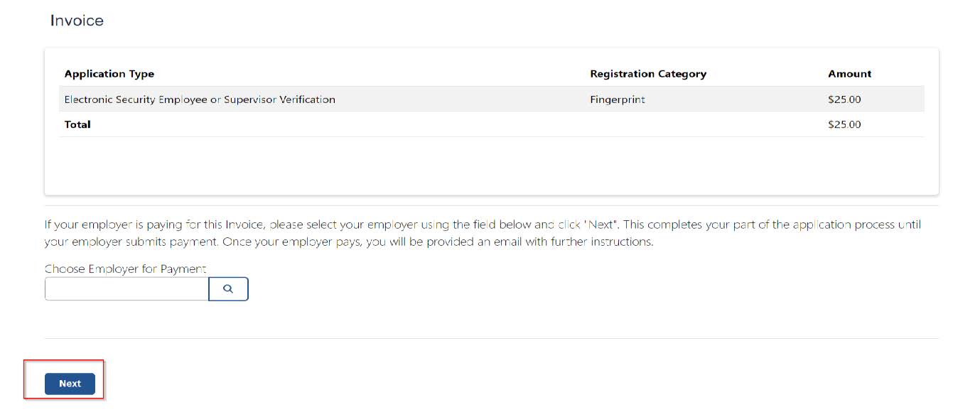Select the Application Type column header
This screenshot has width=980, height=417.
pos(109,74)
